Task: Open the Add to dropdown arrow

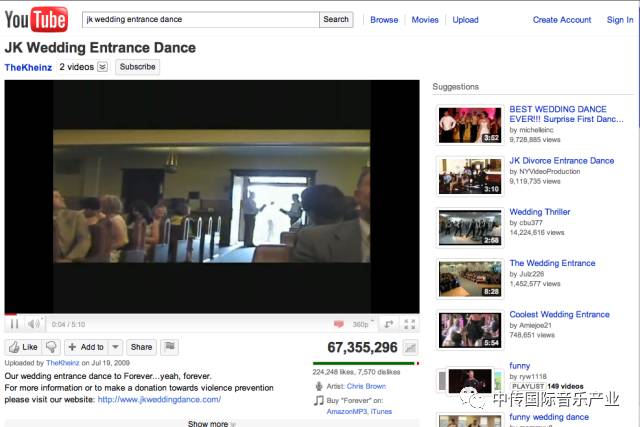Action: click(116, 347)
